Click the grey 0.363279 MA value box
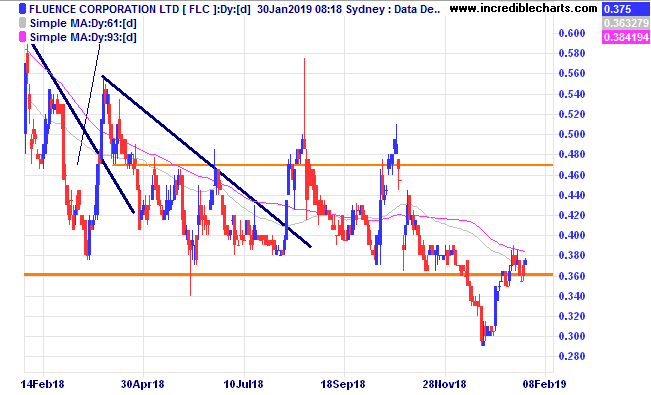The image size is (651, 395). point(626,23)
